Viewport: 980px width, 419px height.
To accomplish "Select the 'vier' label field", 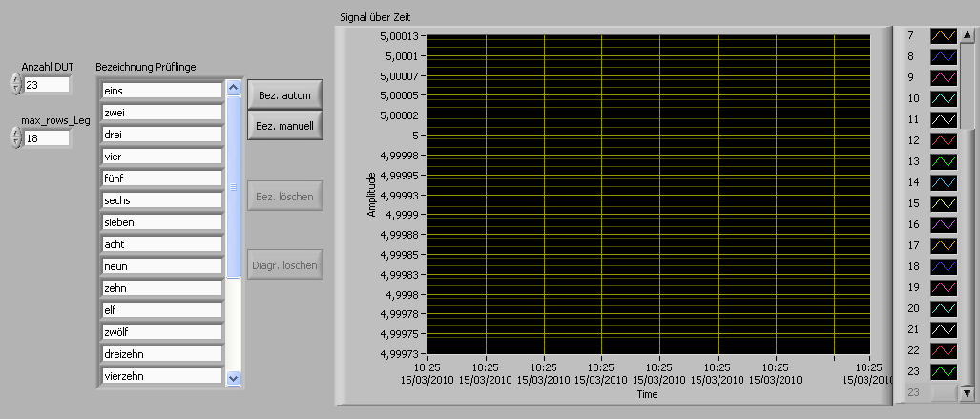I will point(162,157).
